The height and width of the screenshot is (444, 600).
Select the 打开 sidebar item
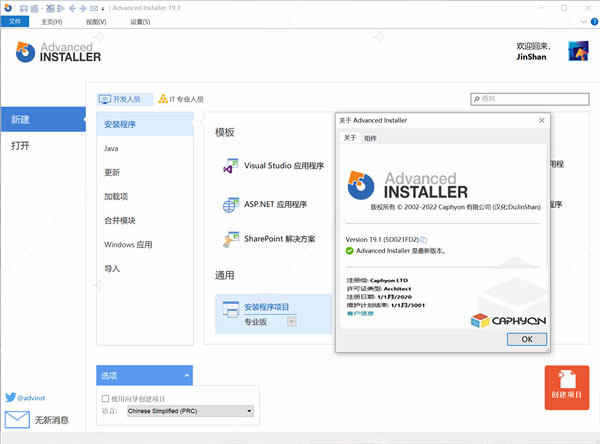click(x=43, y=145)
